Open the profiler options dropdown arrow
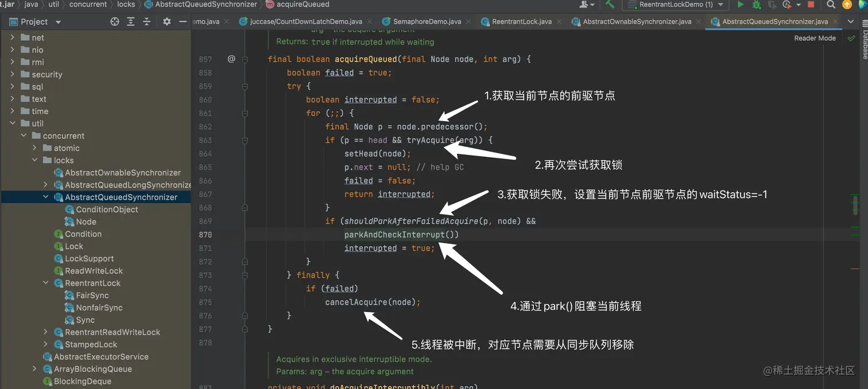The width and height of the screenshot is (868, 389). tap(799, 5)
